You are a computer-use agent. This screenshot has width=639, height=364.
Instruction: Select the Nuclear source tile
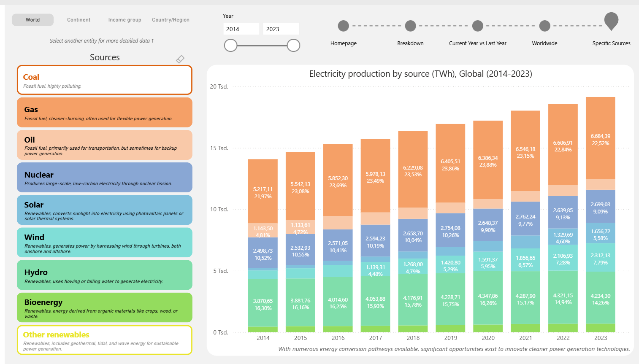click(105, 178)
